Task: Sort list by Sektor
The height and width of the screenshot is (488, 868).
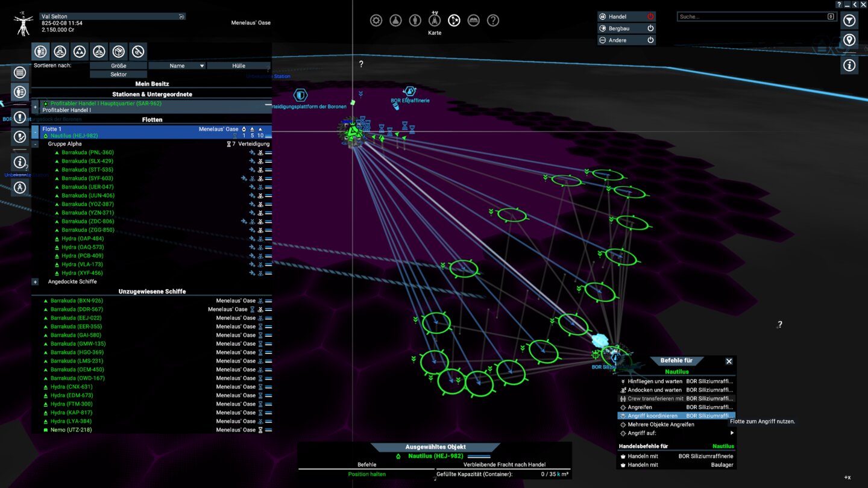Action: tap(119, 75)
